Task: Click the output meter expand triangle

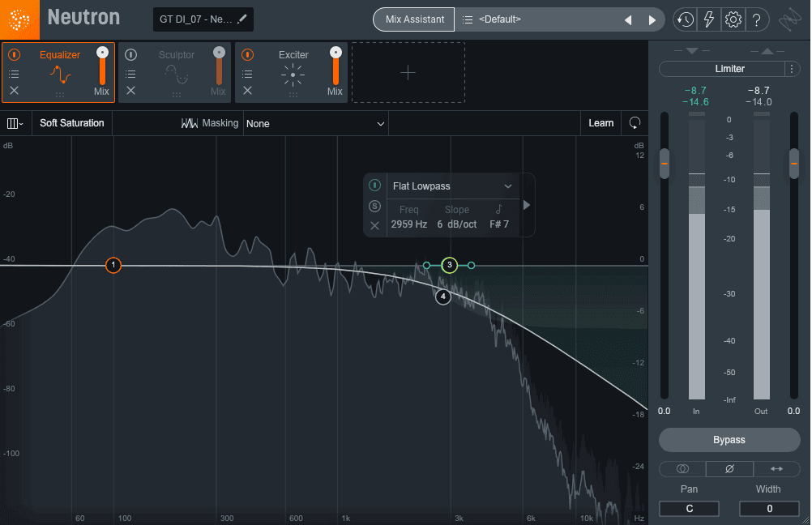Action: pos(767,51)
